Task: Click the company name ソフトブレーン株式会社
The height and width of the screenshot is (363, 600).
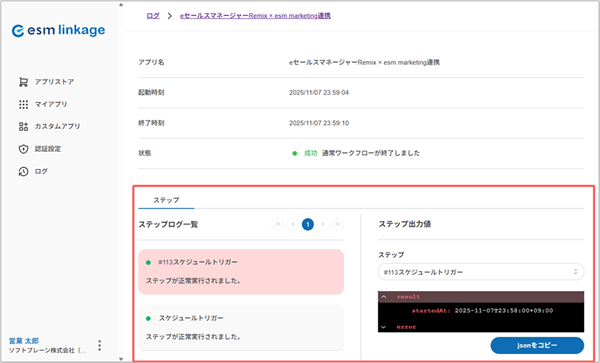Action: click(47, 350)
